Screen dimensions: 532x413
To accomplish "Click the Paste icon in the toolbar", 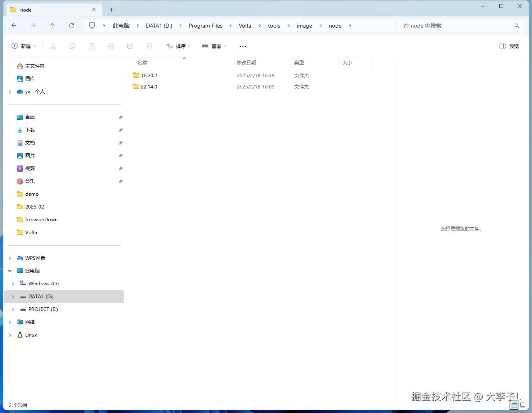I will click(92, 46).
